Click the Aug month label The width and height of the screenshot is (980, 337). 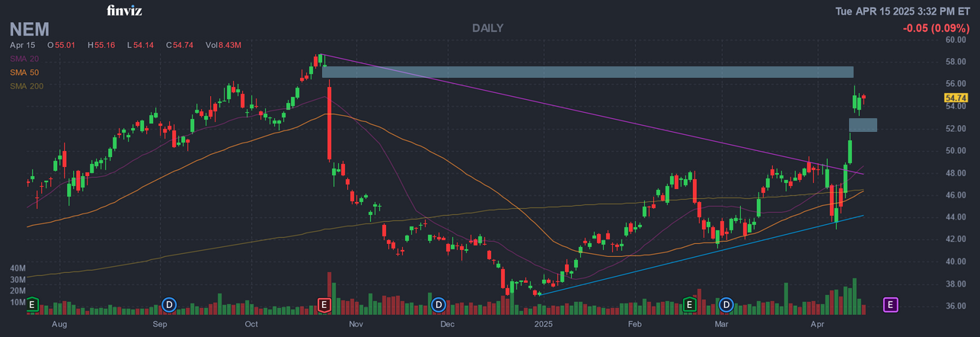tap(59, 325)
